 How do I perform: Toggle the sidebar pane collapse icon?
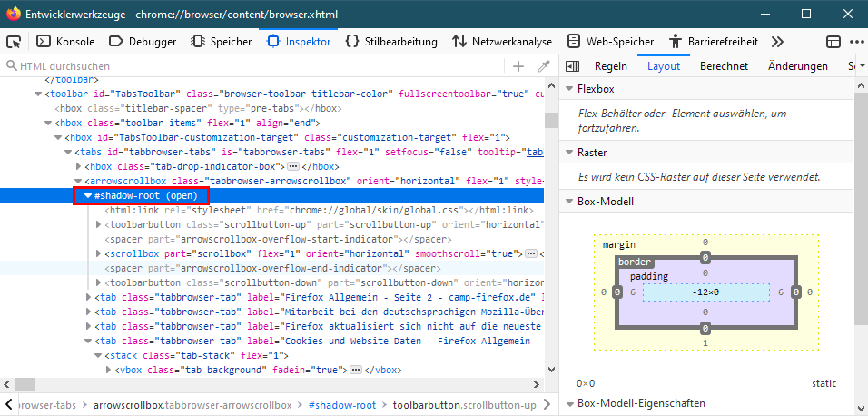[x=572, y=66]
